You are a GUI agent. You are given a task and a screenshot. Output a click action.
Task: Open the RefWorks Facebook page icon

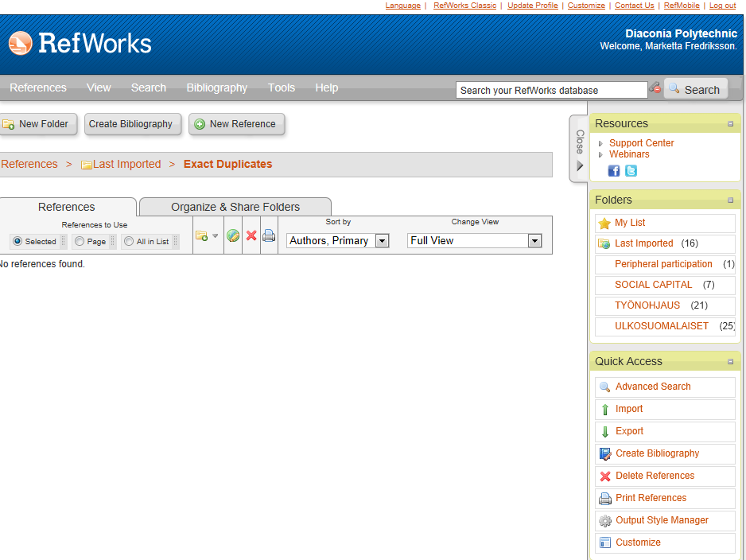coord(614,171)
